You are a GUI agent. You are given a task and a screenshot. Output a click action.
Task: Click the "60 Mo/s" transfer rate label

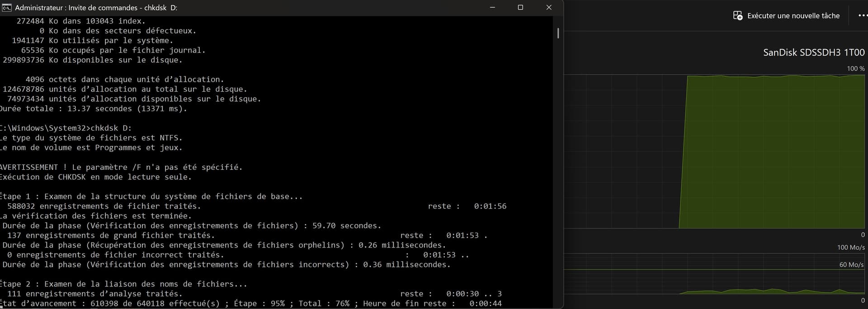click(x=851, y=265)
